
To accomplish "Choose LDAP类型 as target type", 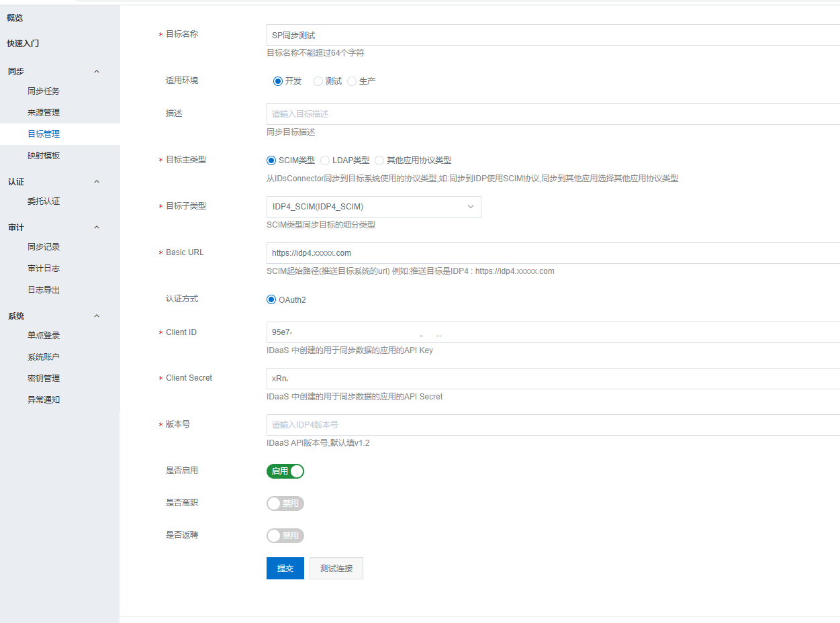I will pos(325,160).
